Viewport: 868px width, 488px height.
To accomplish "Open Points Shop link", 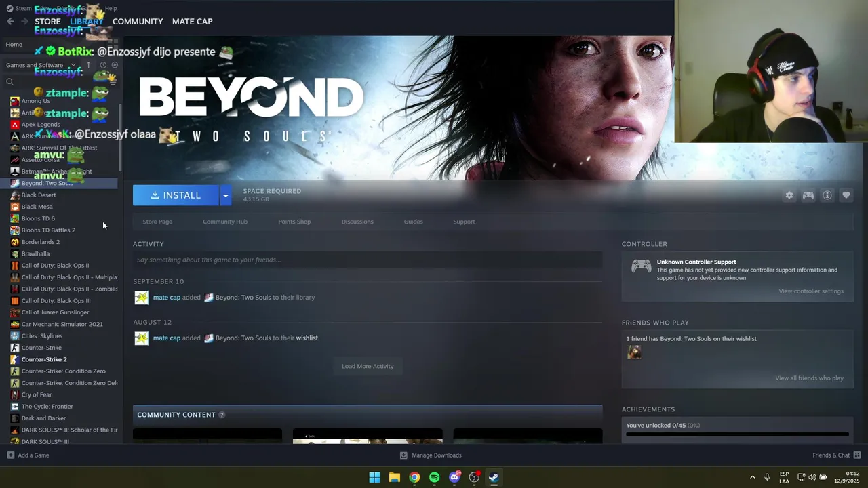I will pos(294,222).
